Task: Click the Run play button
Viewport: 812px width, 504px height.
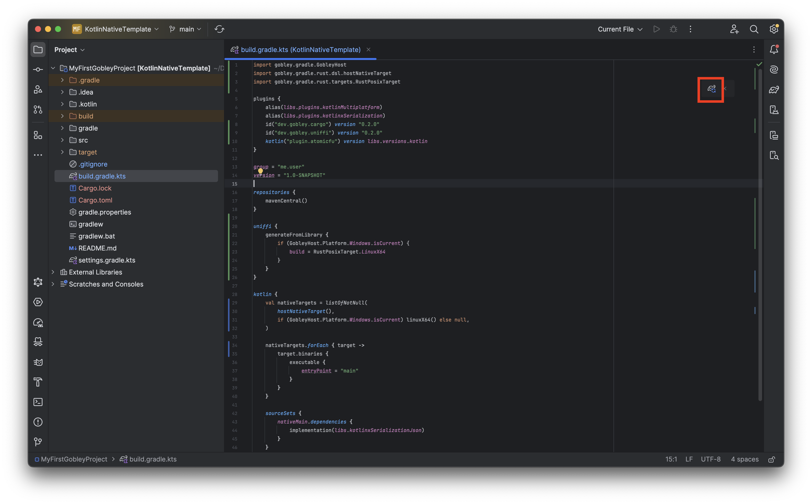Action: [x=656, y=29]
